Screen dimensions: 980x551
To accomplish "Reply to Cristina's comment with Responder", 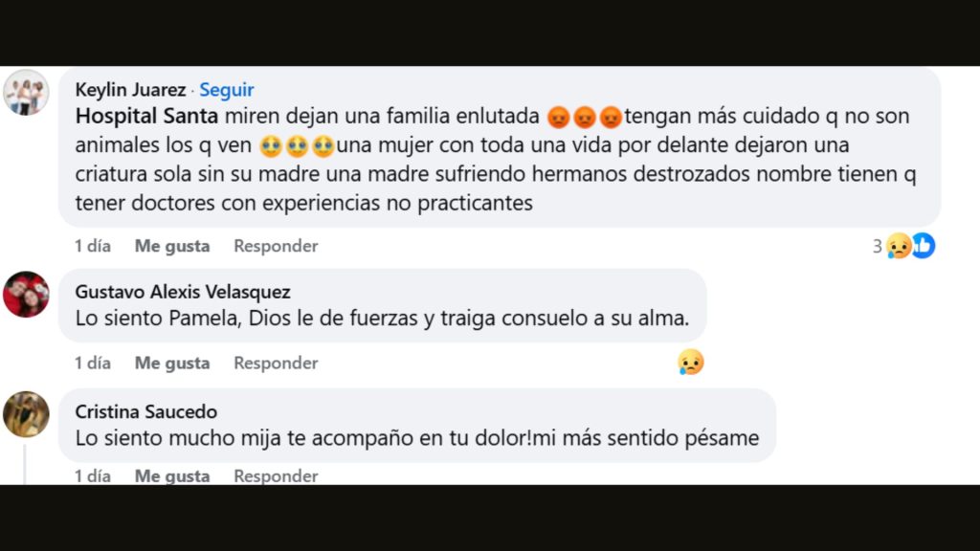I will click(275, 475).
